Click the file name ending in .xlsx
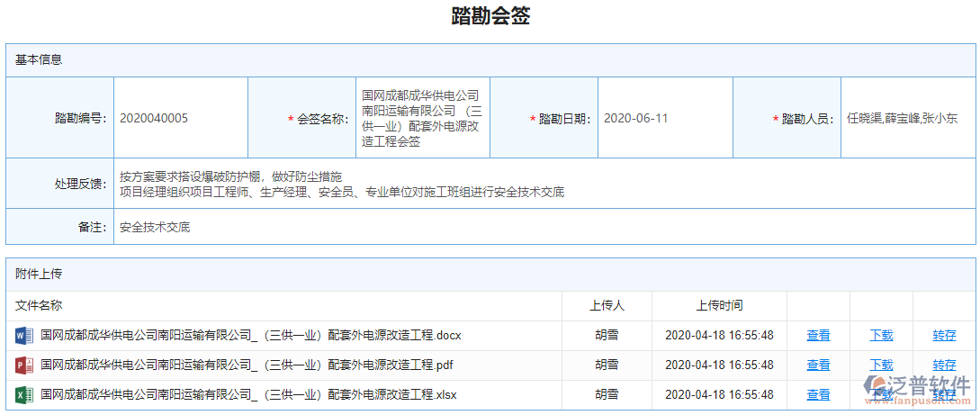 tap(248, 395)
